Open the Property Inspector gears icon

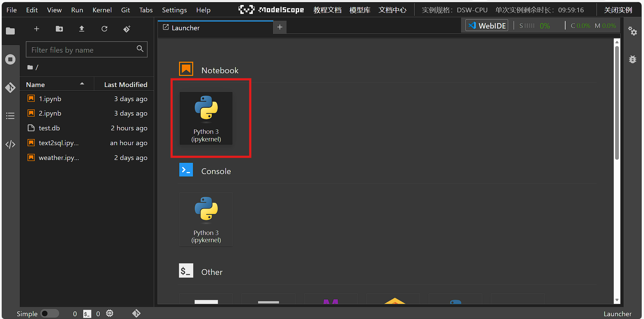tap(632, 31)
